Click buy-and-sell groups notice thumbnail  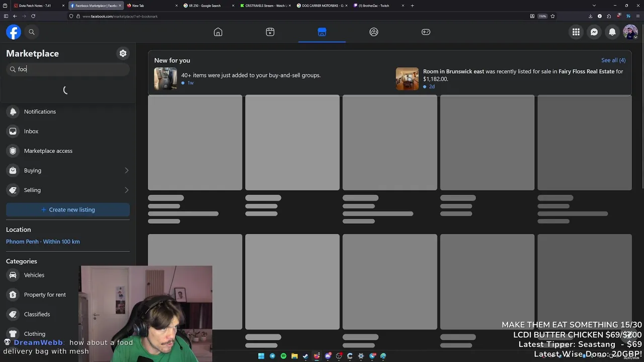(x=166, y=79)
